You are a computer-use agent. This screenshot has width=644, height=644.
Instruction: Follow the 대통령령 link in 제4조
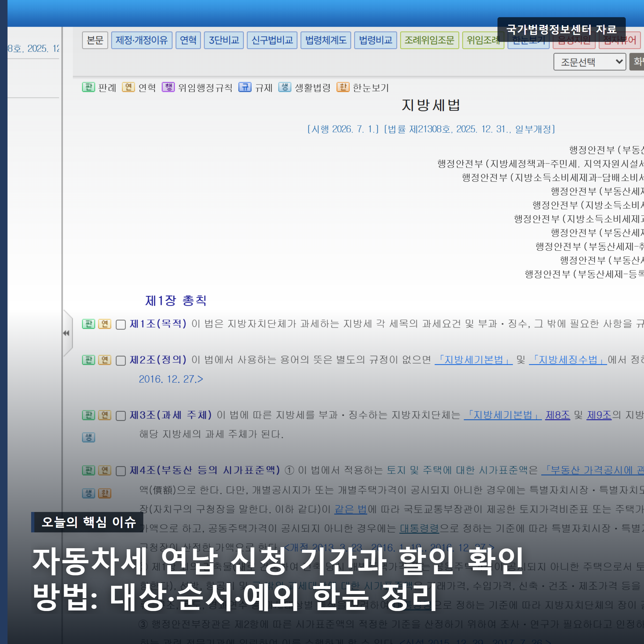click(x=419, y=528)
